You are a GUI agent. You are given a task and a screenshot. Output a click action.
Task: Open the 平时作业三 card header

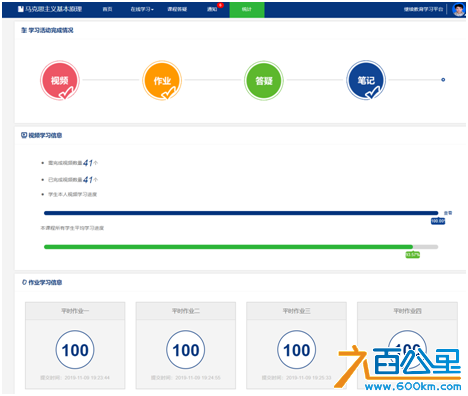pos(296,311)
